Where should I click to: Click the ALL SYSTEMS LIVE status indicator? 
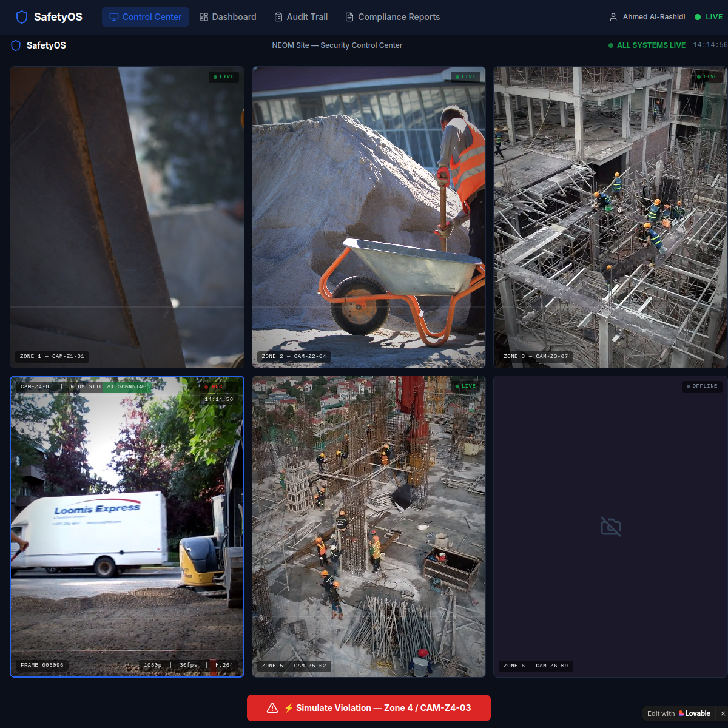coord(646,45)
